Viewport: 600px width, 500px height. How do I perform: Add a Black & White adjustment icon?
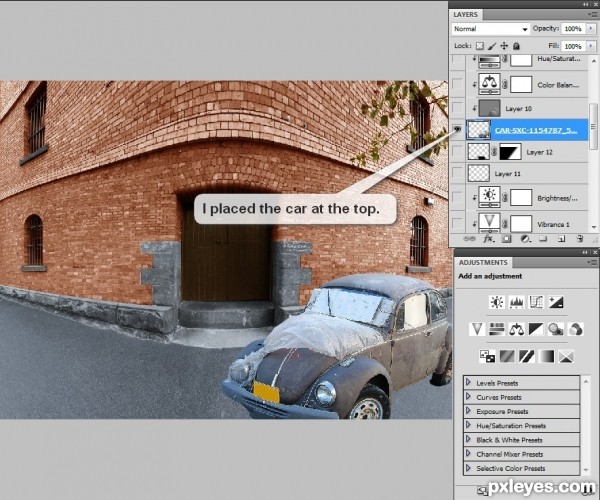tap(536, 329)
